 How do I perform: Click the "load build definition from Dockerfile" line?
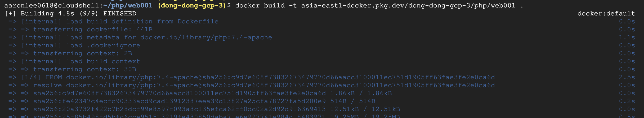(142, 22)
